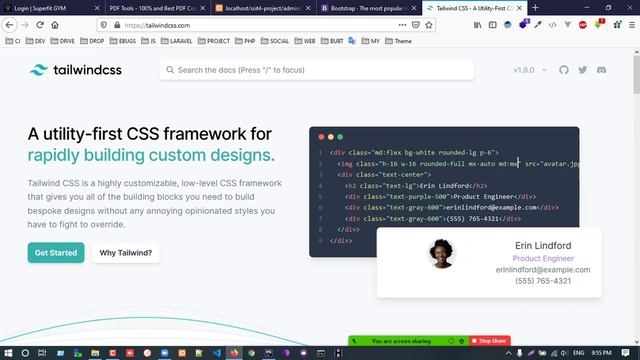Open Chrome from the taskbar
The width and height of the screenshot is (640, 360).
coord(251,353)
